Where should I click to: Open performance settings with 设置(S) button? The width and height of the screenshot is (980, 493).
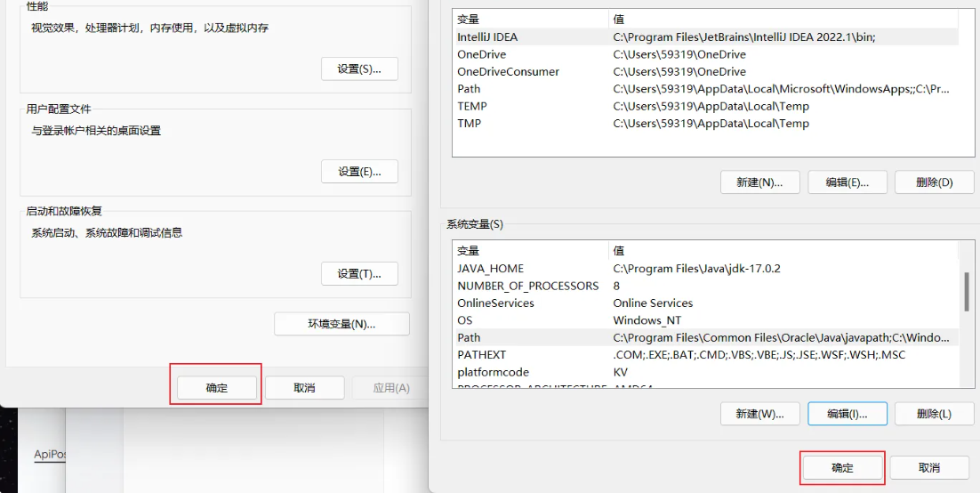point(359,69)
